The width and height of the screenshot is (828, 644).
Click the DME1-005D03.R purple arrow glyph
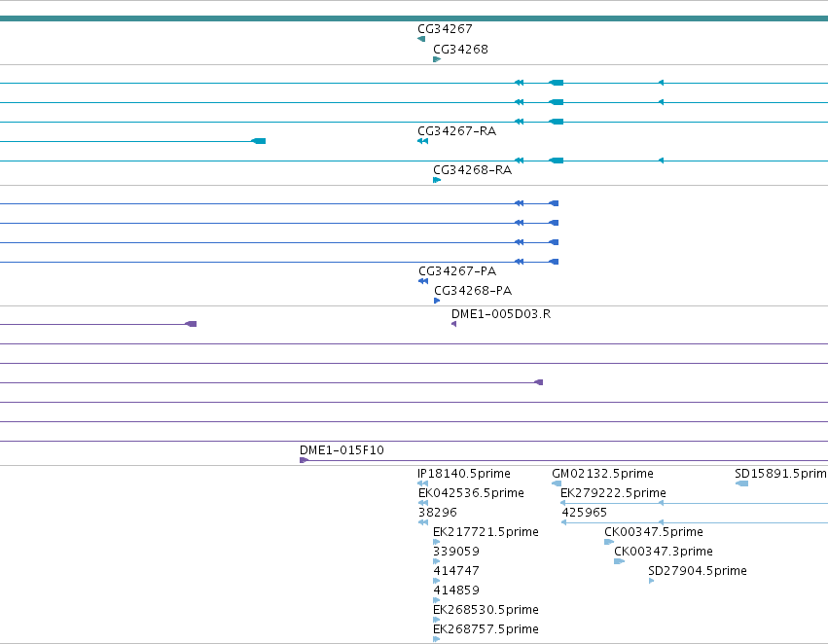tap(453, 324)
